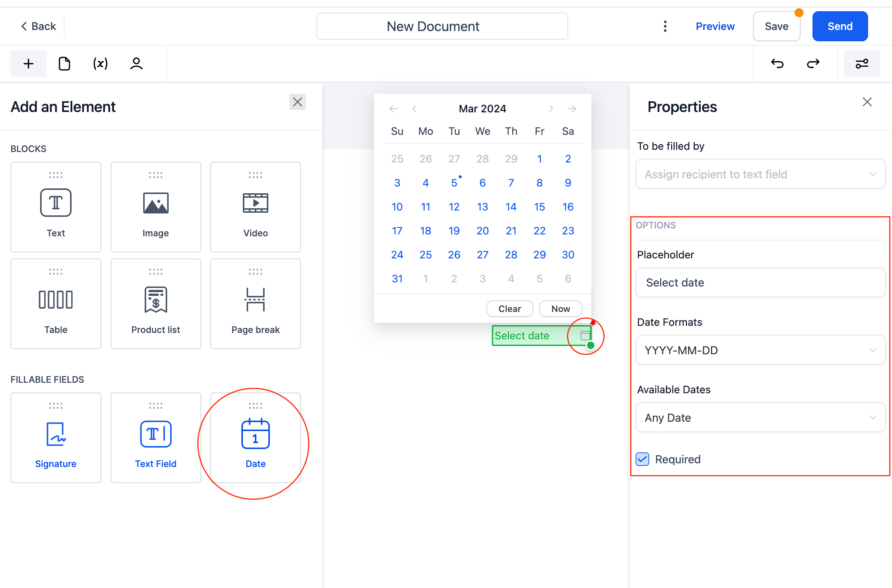892x588 pixels.
Task: Toggle the properties settings sliders icon
Action: pos(862,63)
